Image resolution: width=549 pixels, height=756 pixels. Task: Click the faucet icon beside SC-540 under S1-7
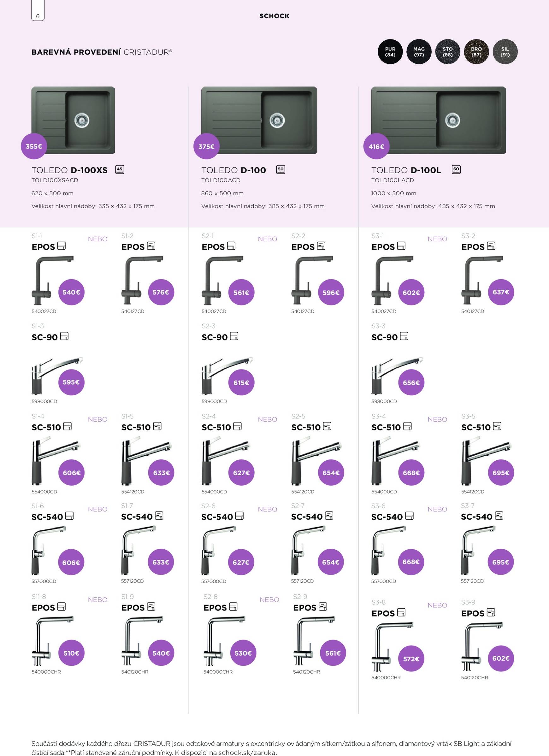tap(159, 516)
